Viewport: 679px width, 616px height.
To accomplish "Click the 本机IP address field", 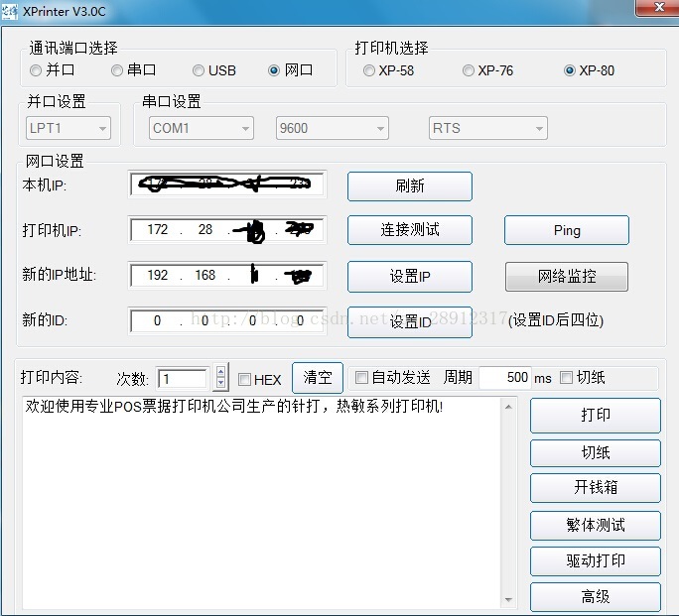I will (x=227, y=185).
